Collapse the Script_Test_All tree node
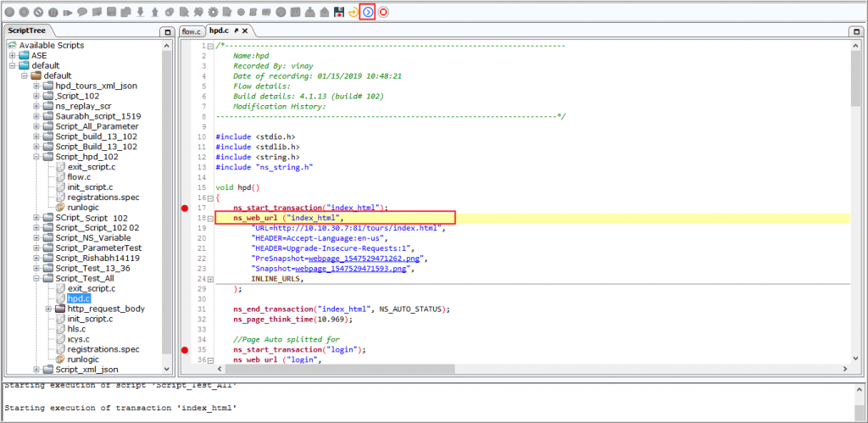 (36, 279)
